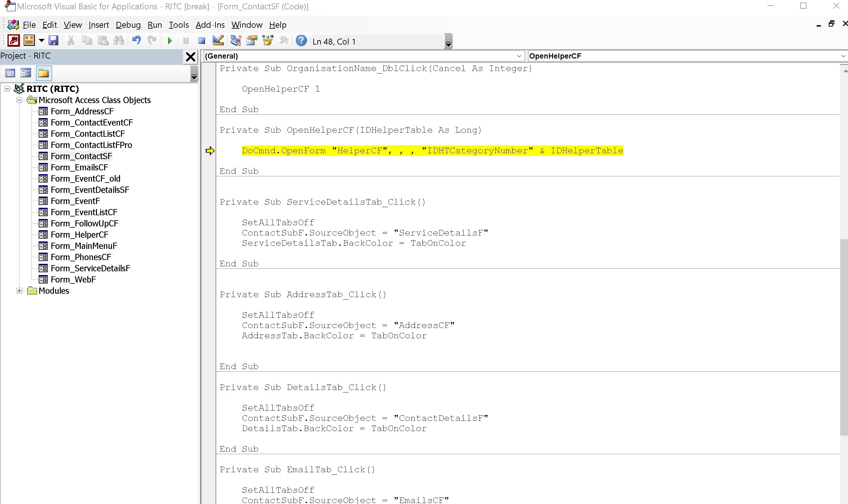Toggle Design Mode icon
The height and width of the screenshot is (504, 848).
pos(218,41)
